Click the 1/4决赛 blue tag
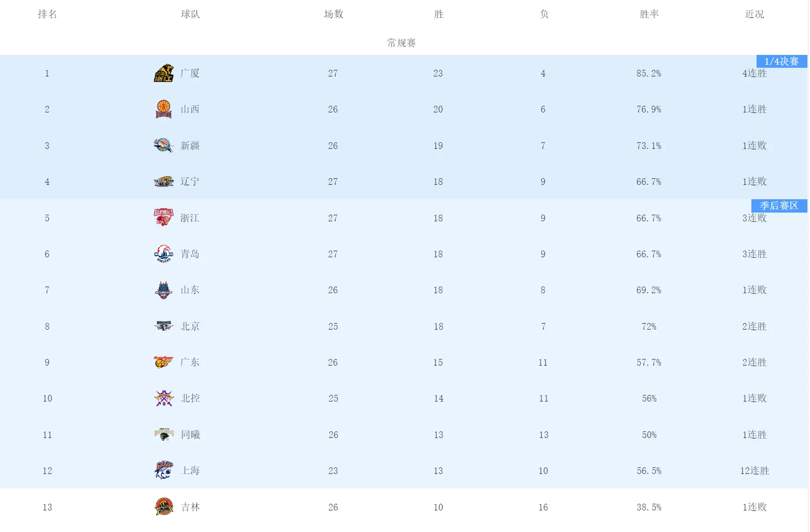The image size is (810, 532). [x=782, y=61]
